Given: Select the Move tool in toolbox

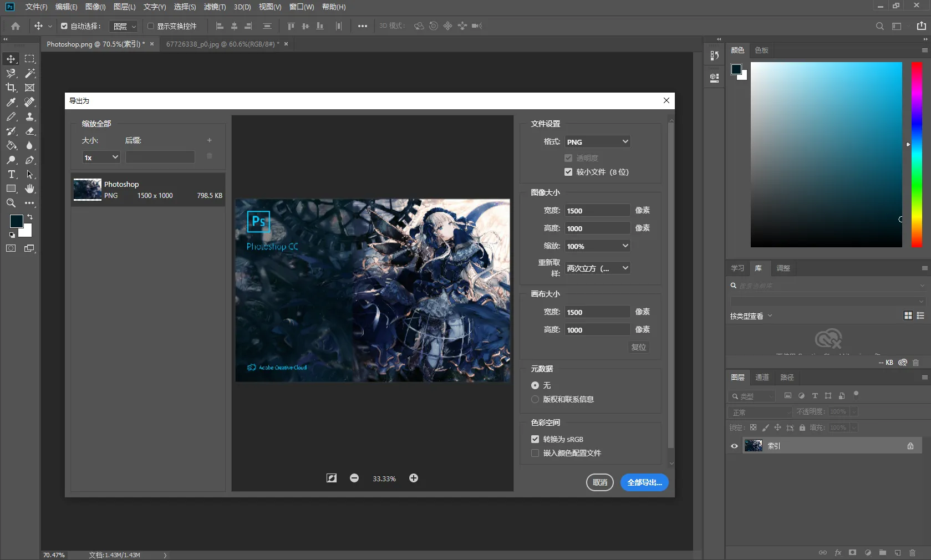Looking at the screenshot, I should click(11, 59).
